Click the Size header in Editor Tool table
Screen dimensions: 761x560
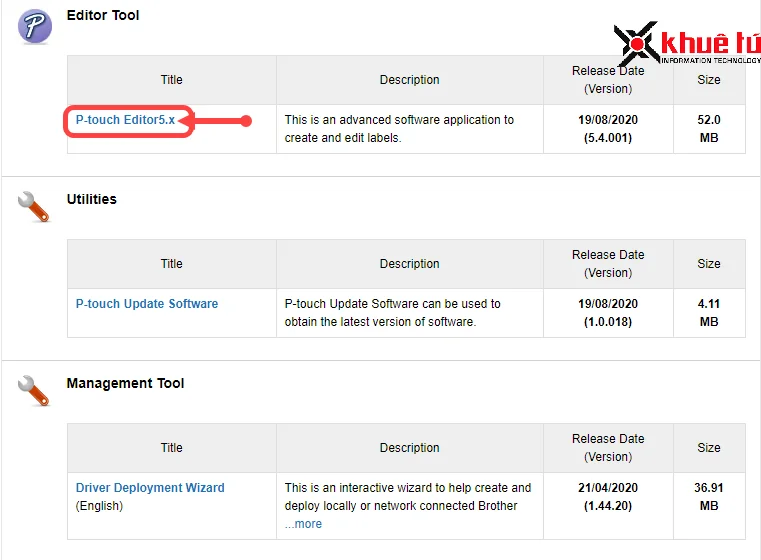[709, 80]
